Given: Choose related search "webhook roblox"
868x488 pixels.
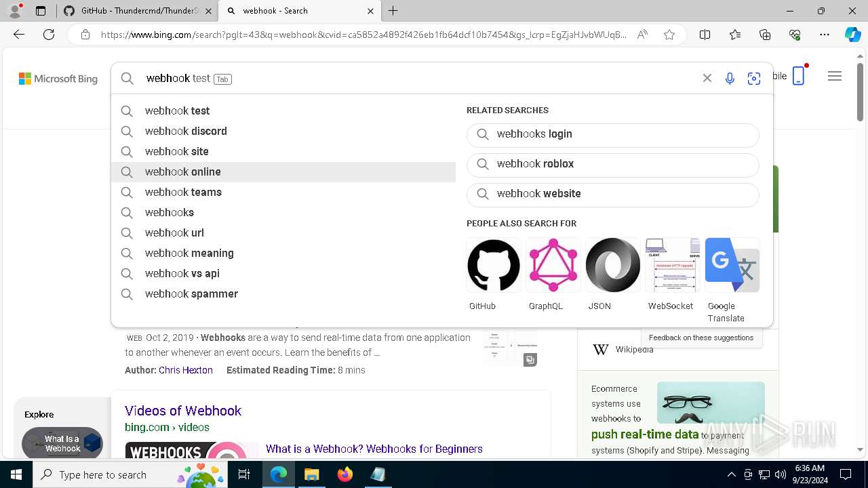Looking at the screenshot, I should (612, 164).
